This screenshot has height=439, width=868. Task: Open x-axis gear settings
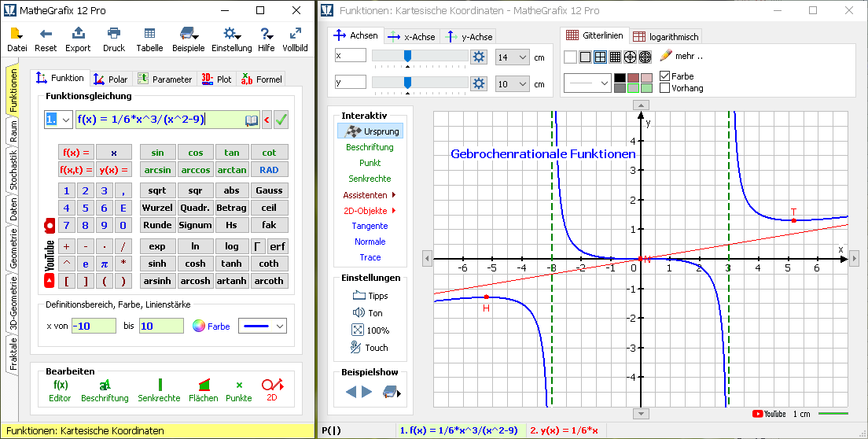pyautogui.click(x=478, y=57)
